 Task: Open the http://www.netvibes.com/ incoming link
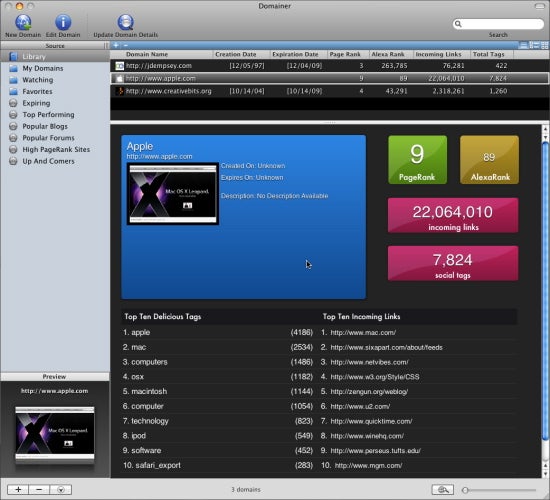click(369, 362)
